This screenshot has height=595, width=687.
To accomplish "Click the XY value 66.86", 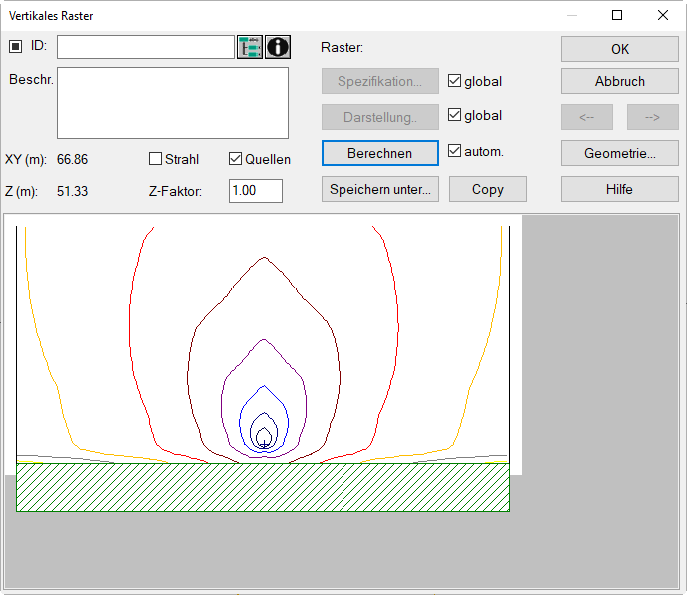I will click(x=72, y=159).
